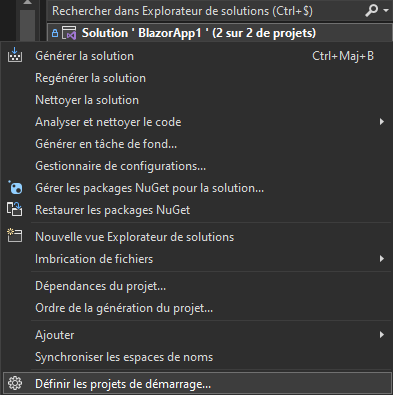Click the lock icon beside Solution
The image size is (393, 395).
tap(55, 33)
